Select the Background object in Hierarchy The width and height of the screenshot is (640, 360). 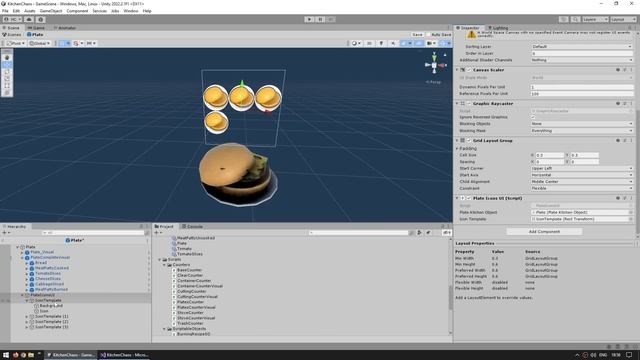click(51, 306)
